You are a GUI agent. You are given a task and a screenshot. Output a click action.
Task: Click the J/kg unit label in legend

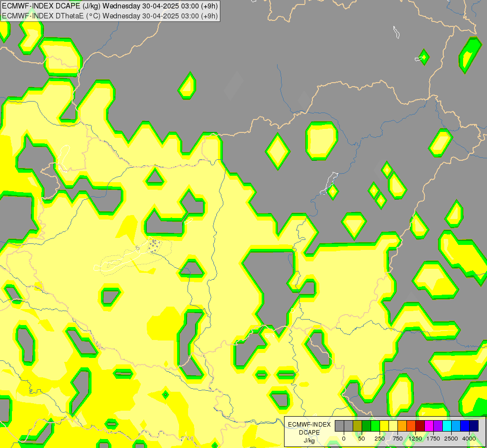(x=309, y=441)
